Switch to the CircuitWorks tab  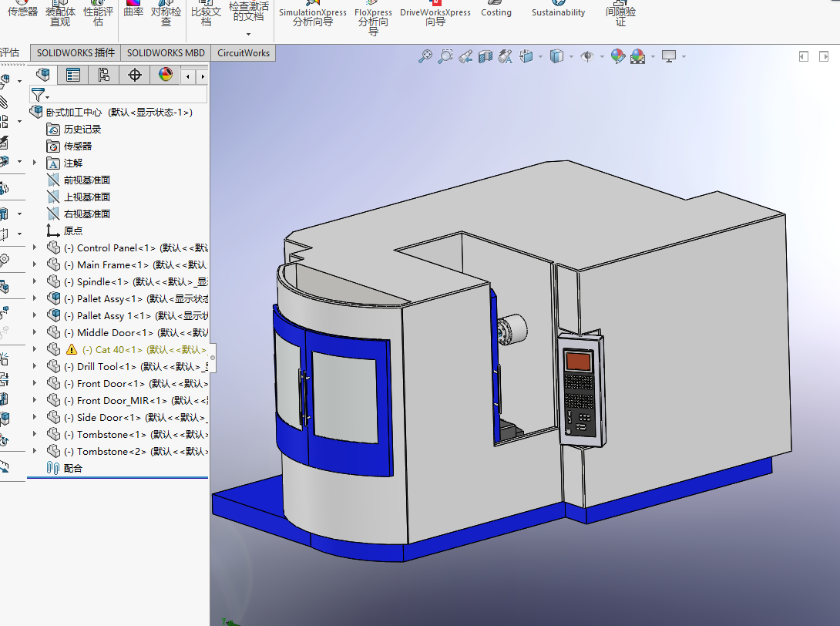click(x=244, y=53)
